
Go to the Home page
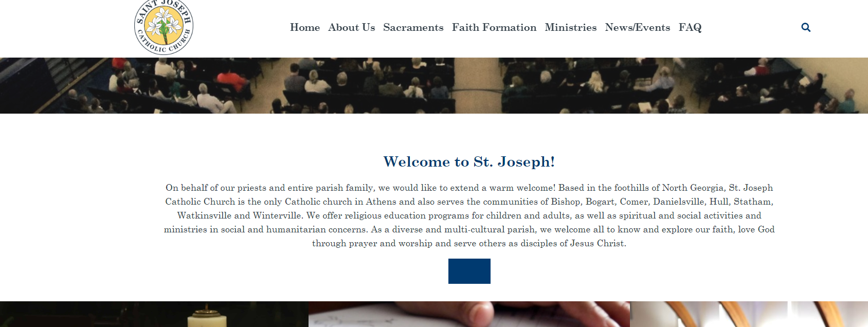305,27
